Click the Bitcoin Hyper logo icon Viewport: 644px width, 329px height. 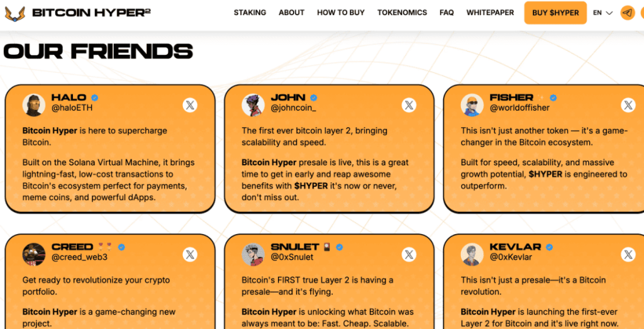15,13
